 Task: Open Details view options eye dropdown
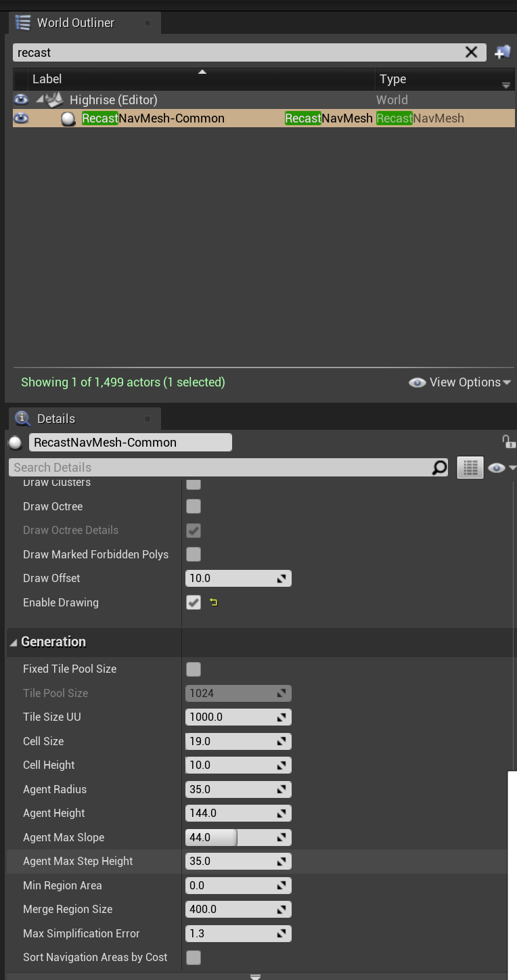[x=501, y=468]
